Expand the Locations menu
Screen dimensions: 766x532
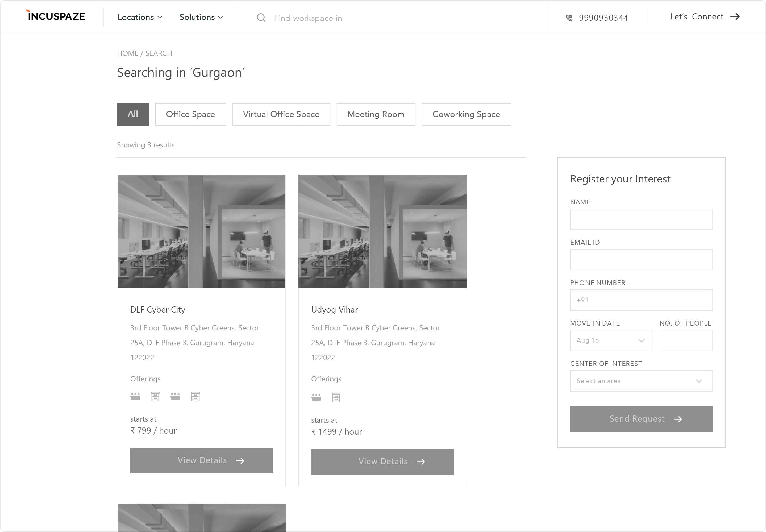(140, 17)
